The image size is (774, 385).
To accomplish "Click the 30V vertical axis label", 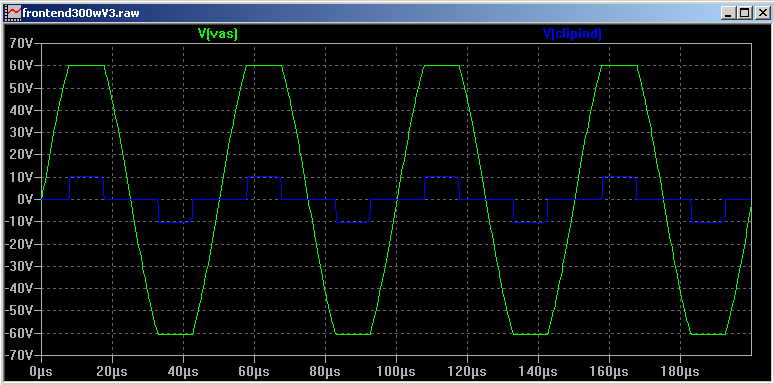I will coord(21,132).
